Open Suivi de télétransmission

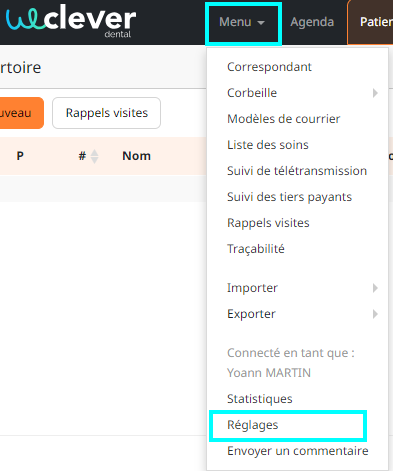tap(297, 171)
